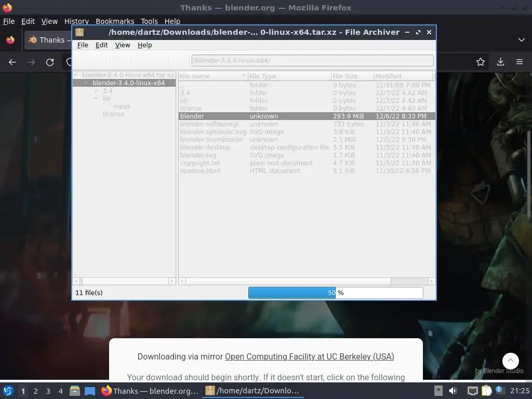The height and width of the screenshot is (399, 532).
Task: Click the 11 file(s) status text
Action: [x=89, y=293]
